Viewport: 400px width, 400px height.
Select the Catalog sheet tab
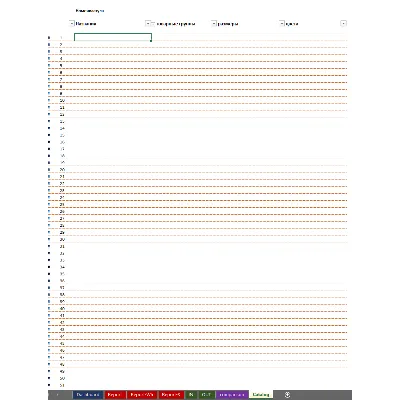coord(261,395)
